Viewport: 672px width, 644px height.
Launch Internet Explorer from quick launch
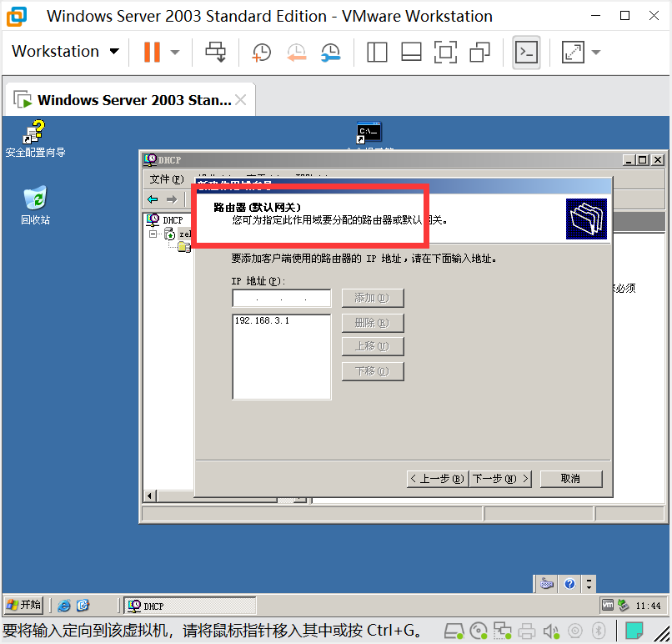[64, 606]
